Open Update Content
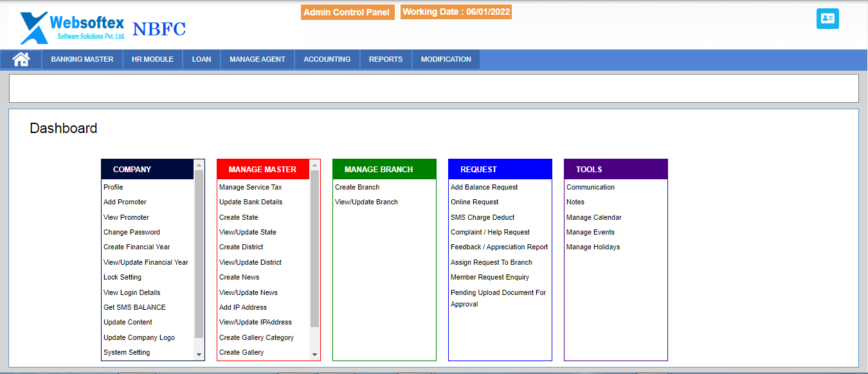This screenshot has width=868, height=374. coord(128,322)
